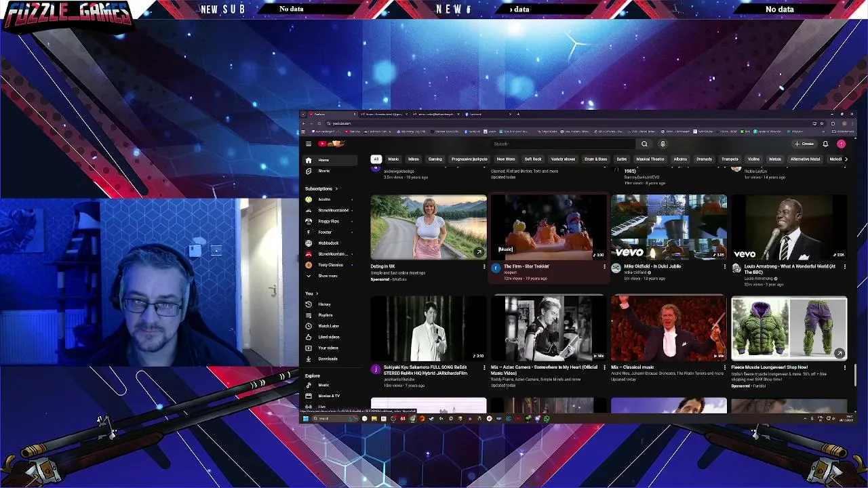
Task: Open the Tasty Classics subscription channel
Action: point(330,265)
